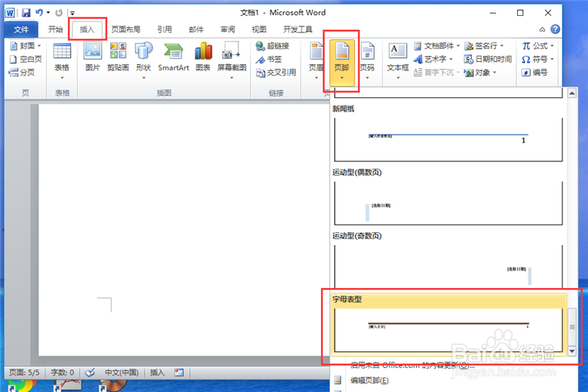Click the language 中文(中国) in status bar

pyautogui.click(x=121, y=372)
